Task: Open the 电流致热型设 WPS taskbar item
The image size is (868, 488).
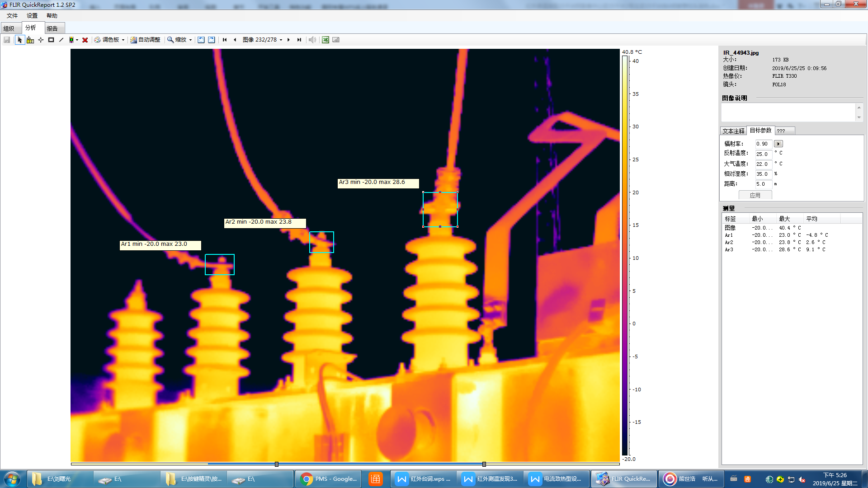Action: 556,479
